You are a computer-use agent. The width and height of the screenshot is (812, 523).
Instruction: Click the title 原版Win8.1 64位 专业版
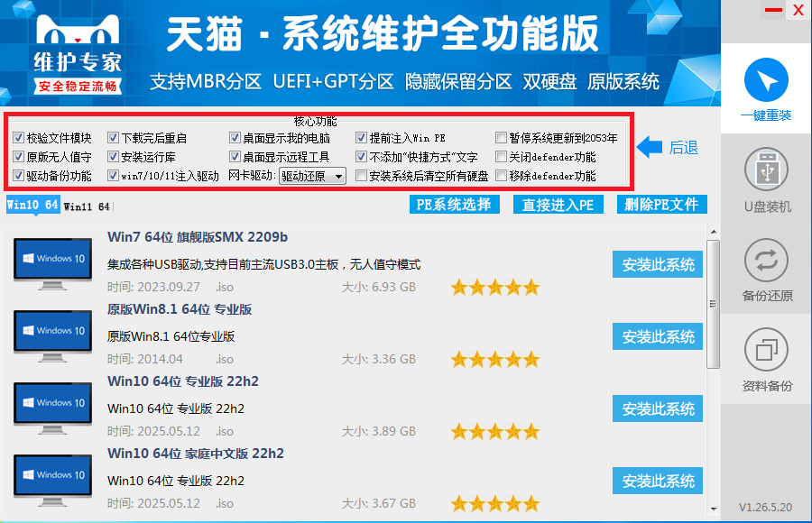pos(180,309)
